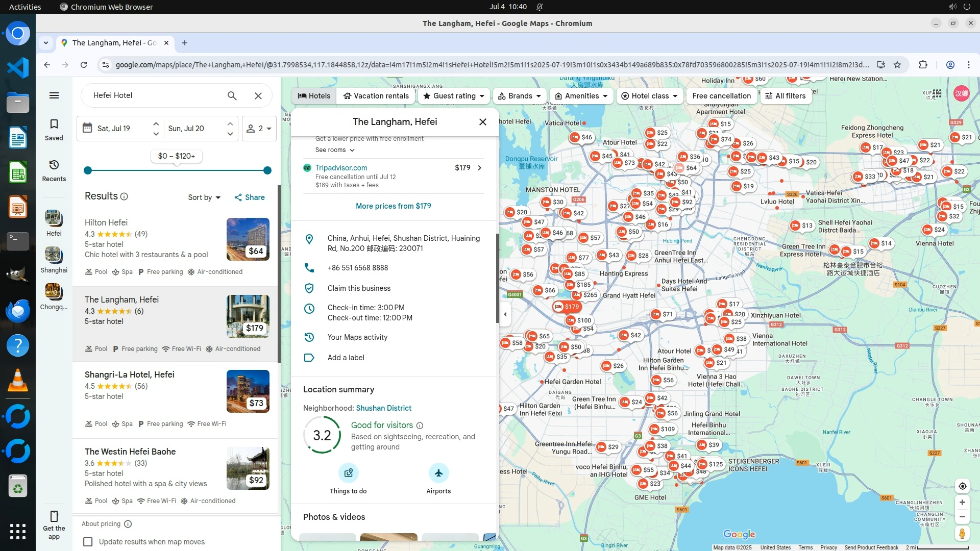The height and width of the screenshot is (551, 980).
Task: Click Street View pegman icon
Action: pos(962,534)
